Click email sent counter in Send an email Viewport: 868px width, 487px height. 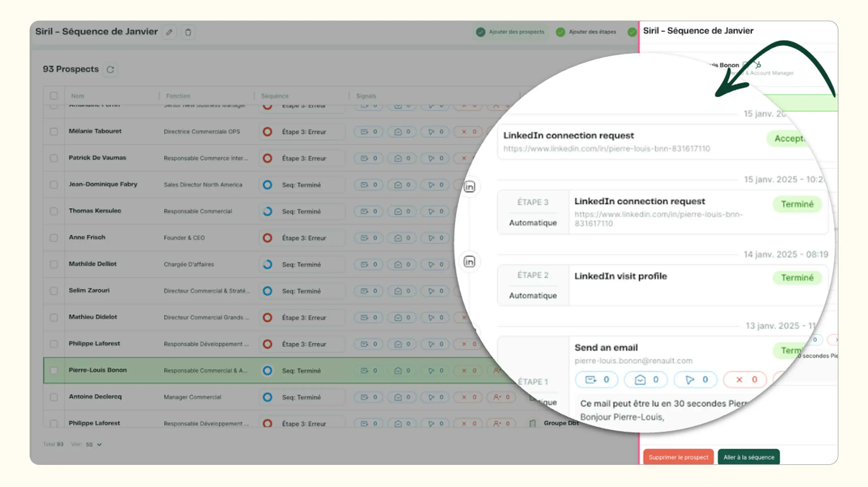coord(596,380)
